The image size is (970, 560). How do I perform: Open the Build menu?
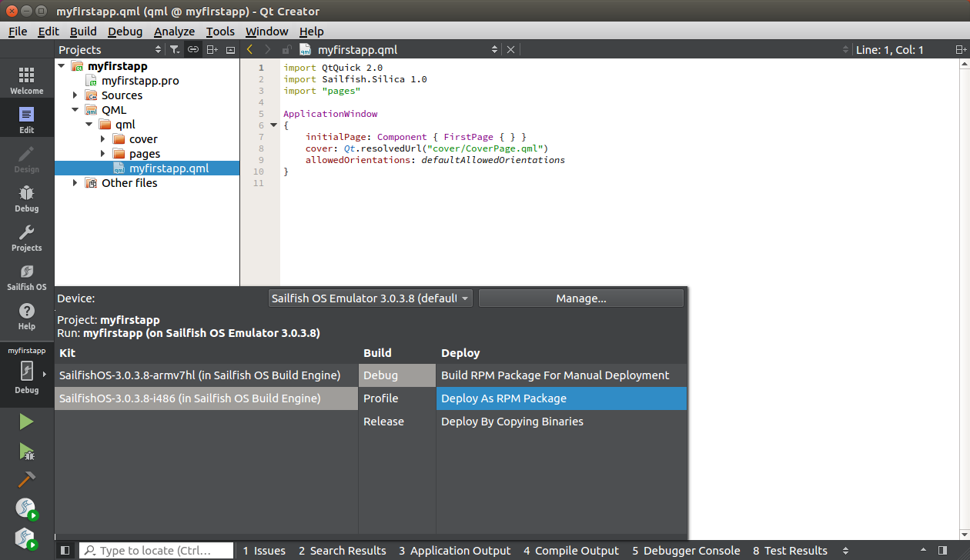tap(82, 32)
